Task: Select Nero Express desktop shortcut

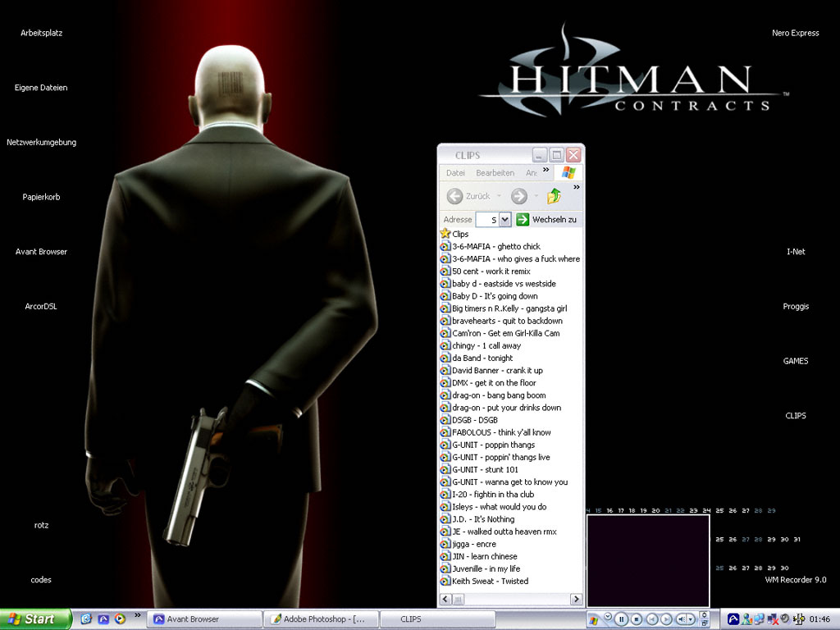Action: click(796, 33)
